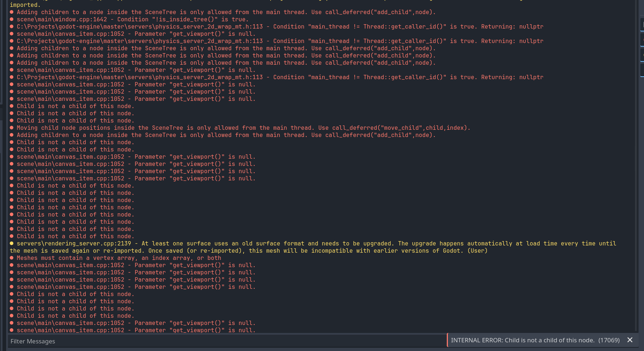Click the error icon on the first canvas_item.cpp:1052 line
The width and height of the screenshot is (644, 351).
coord(13,34)
